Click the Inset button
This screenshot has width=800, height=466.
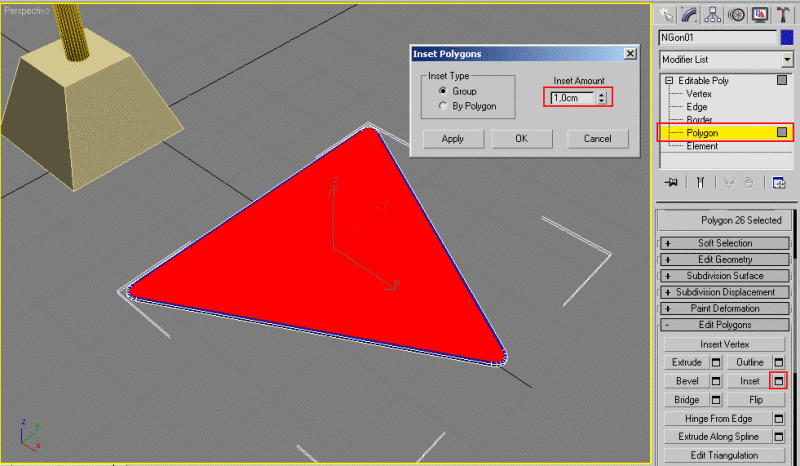(748, 381)
